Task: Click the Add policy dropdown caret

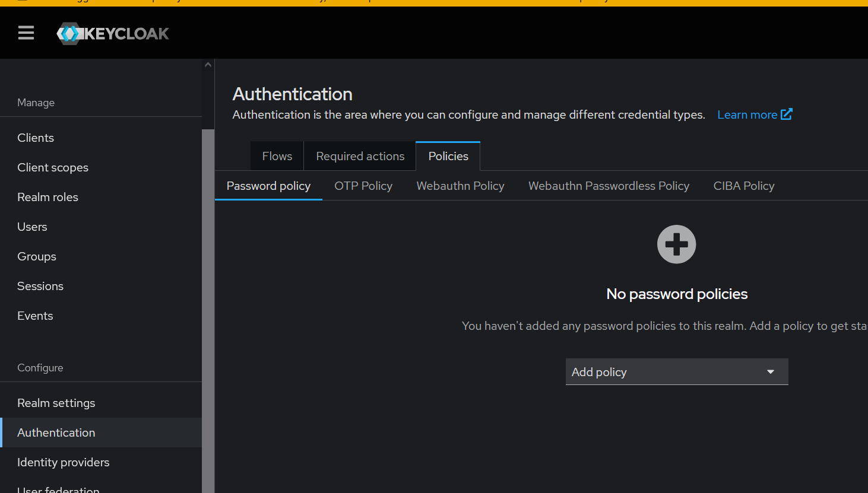Action: [x=771, y=372]
